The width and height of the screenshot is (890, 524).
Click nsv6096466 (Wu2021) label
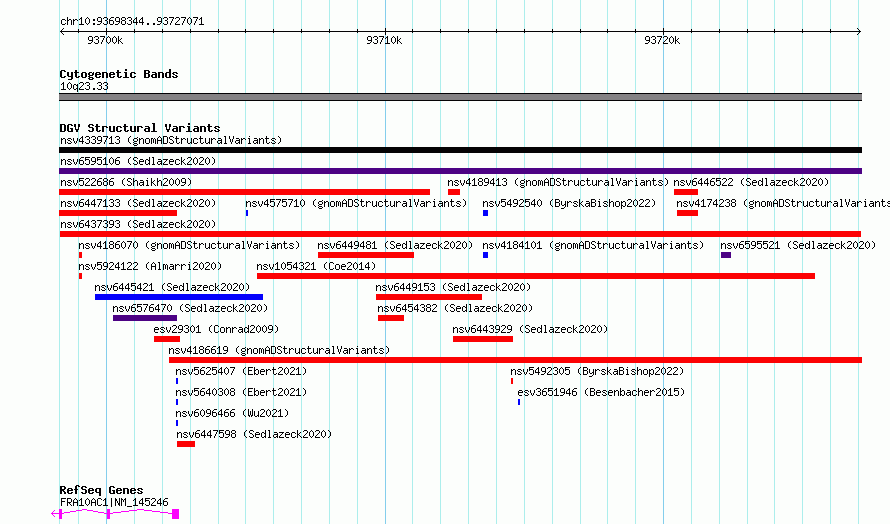(232, 413)
